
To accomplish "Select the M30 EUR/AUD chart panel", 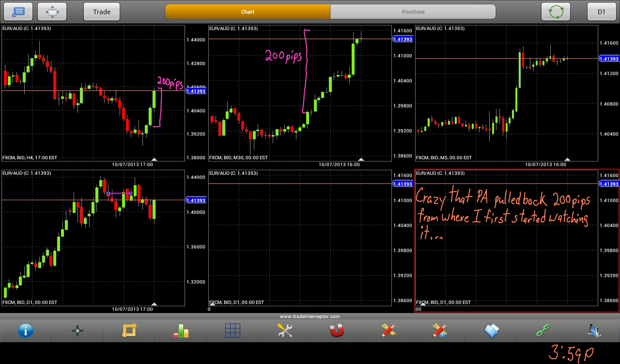I will 300,93.
